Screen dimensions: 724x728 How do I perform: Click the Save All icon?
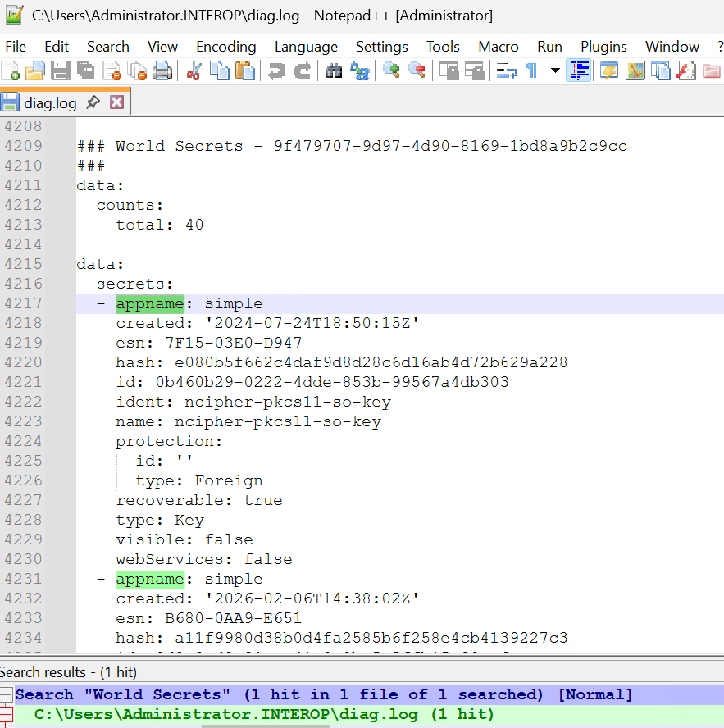point(86,71)
